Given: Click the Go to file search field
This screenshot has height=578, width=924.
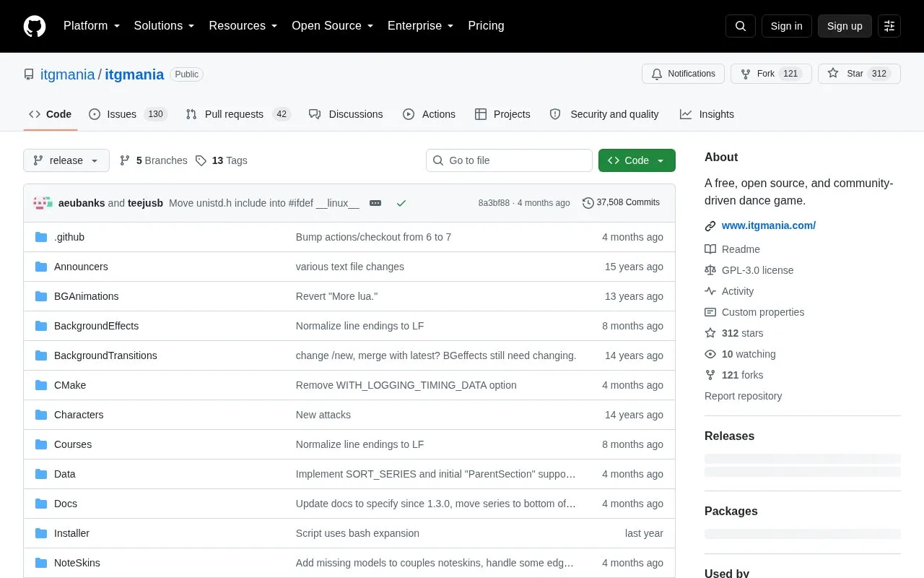Looking at the screenshot, I should point(509,160).
